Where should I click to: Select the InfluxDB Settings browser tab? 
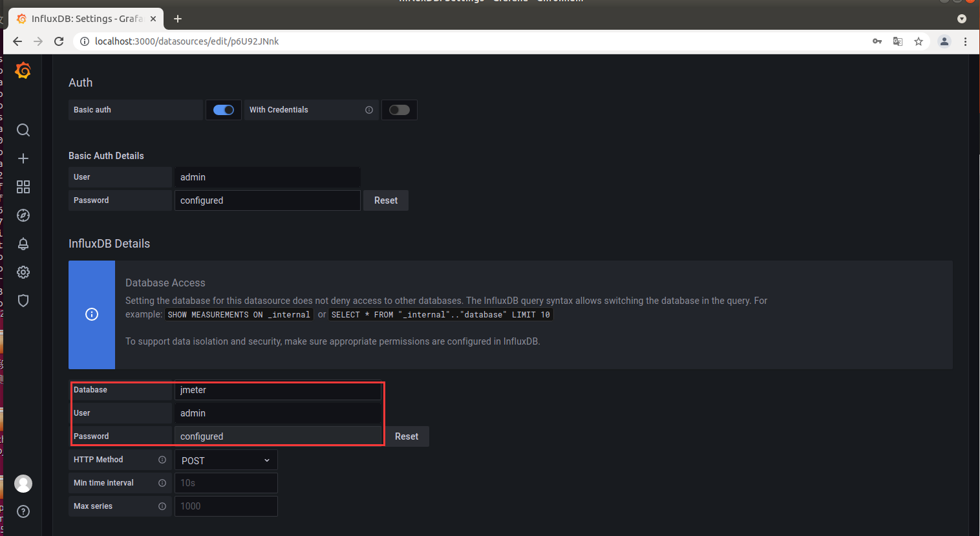[x=85, y=19]
